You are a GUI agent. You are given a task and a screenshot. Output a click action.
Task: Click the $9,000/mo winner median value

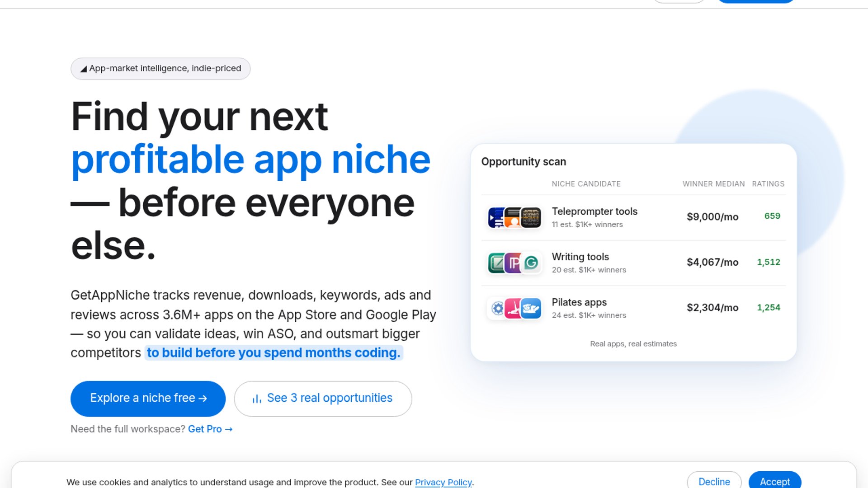[x=712, y=217]
